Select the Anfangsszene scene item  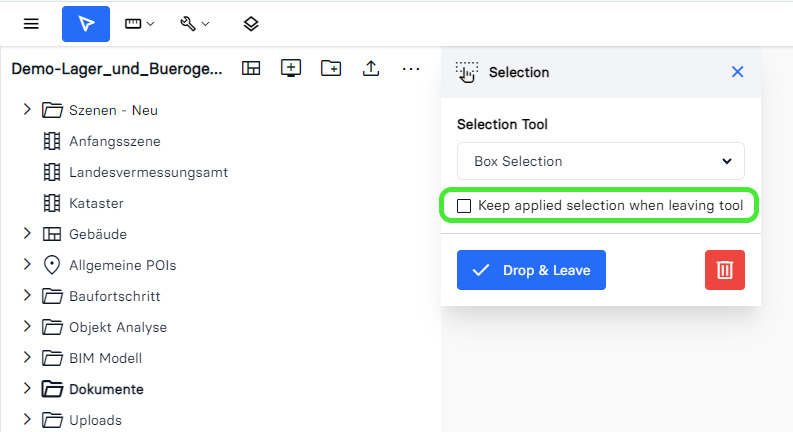(114, 141)
